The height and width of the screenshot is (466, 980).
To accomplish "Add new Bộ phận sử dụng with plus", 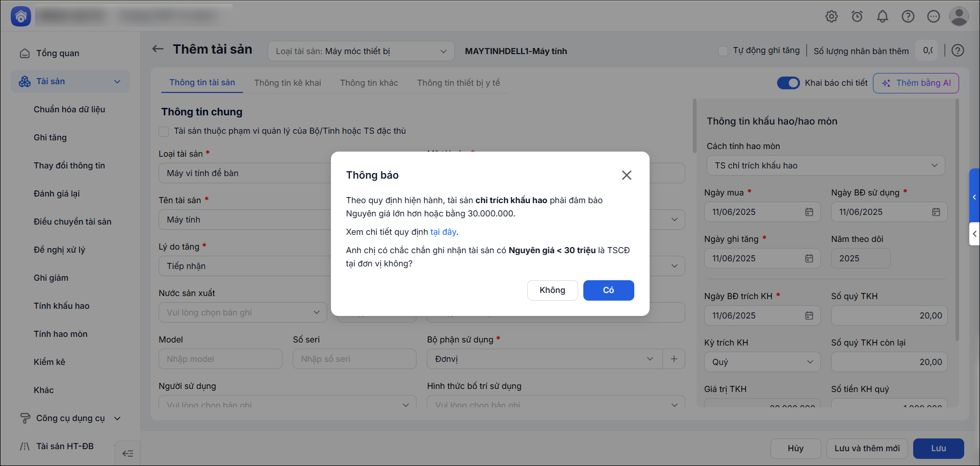I will click(674, 359).
